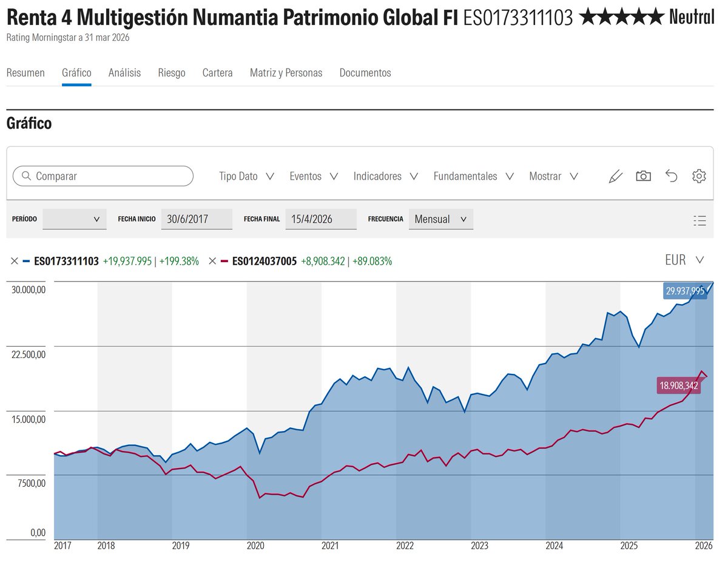Click the 2018 x-axis year label
728x562 pixels.
tap(106, 546)
